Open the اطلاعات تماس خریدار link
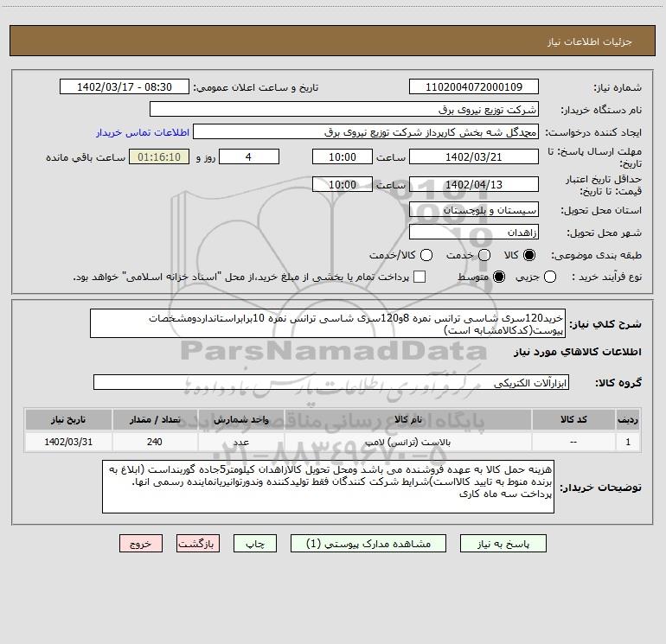 click(143, 132)
